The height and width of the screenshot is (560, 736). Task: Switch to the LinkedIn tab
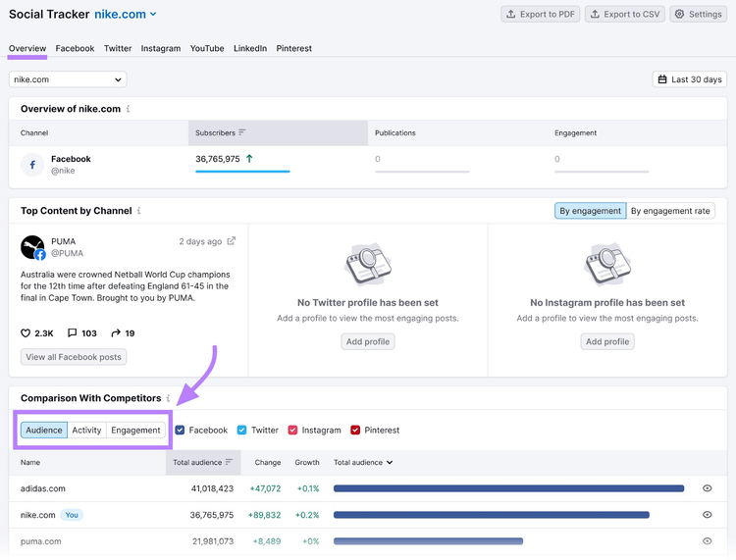[x=250, y=48]
